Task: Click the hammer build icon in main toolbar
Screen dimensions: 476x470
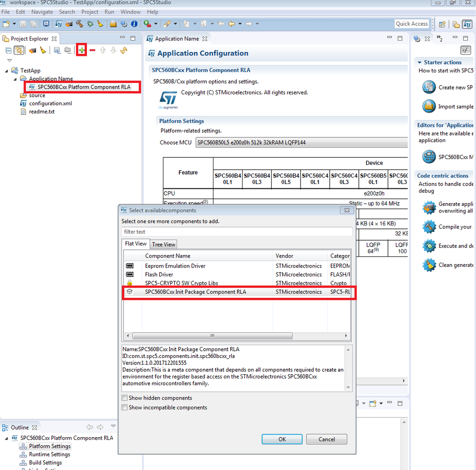Action: [80, 24]
